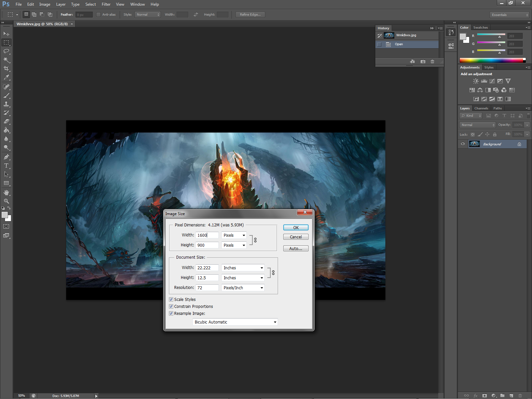Screen dimensions: 532x399
Task: Click OK in Image Size dialog
Action: (296, 227)
